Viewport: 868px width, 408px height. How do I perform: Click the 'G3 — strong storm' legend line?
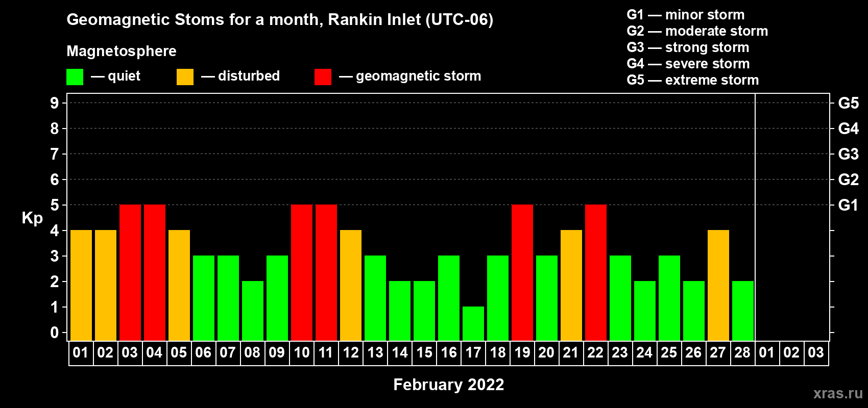point(688,47)
